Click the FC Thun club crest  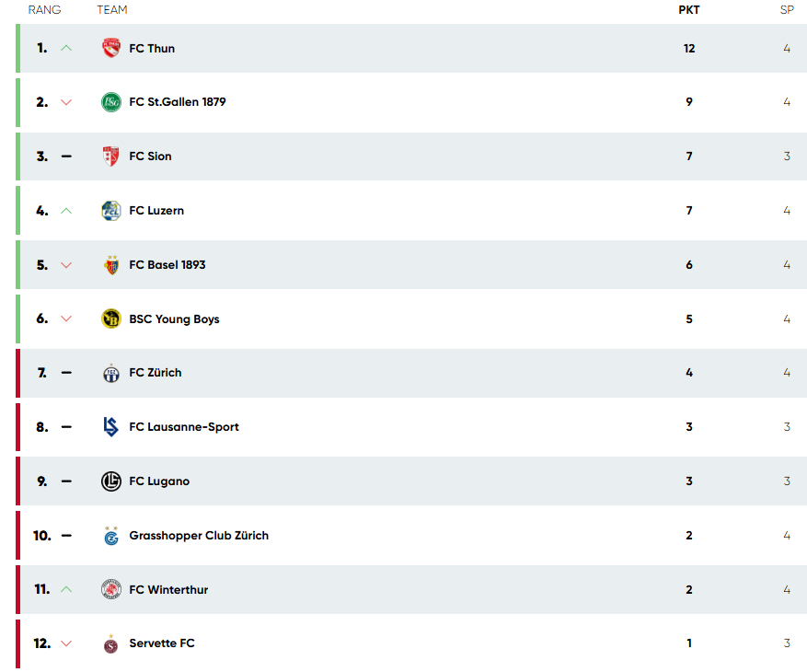(110, 49)
